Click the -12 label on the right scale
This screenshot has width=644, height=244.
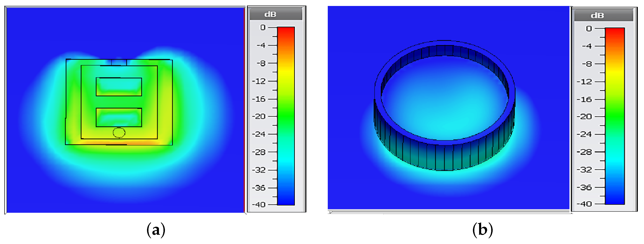(x=584, y=82)
